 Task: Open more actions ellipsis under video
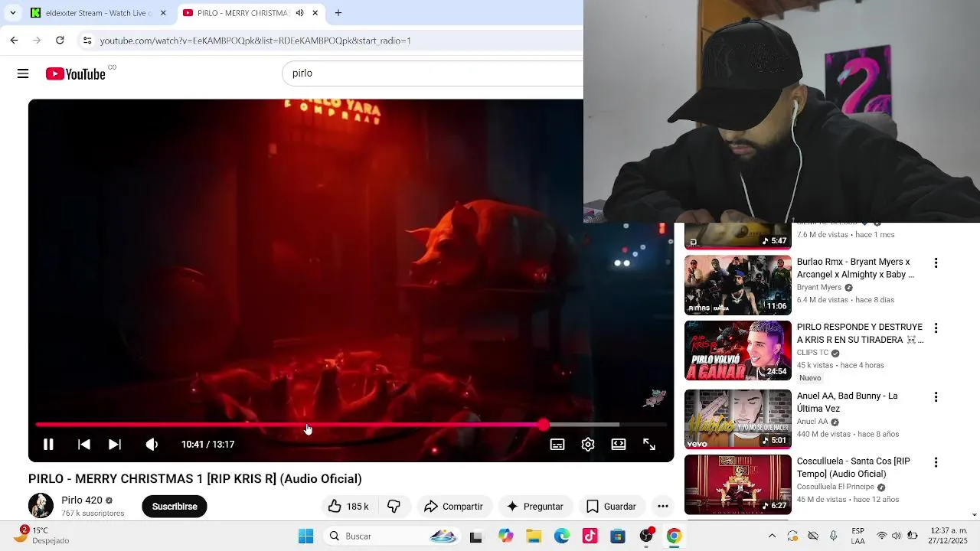click(x=663, y=507)
